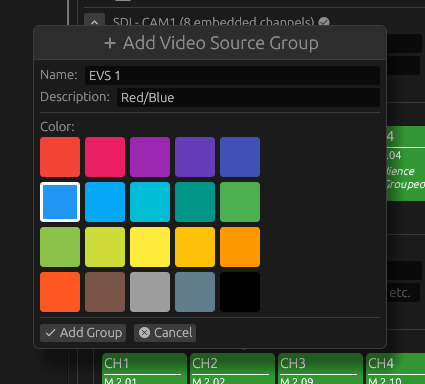Select the lime color swatch
This screenshot has height=384, width=425.
point(105,247)
